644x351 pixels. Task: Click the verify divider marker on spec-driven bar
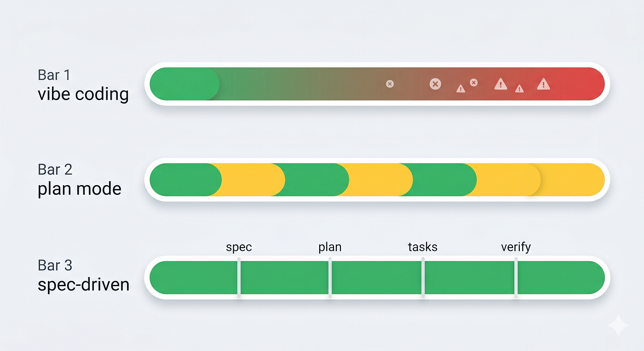coord(516,277)
